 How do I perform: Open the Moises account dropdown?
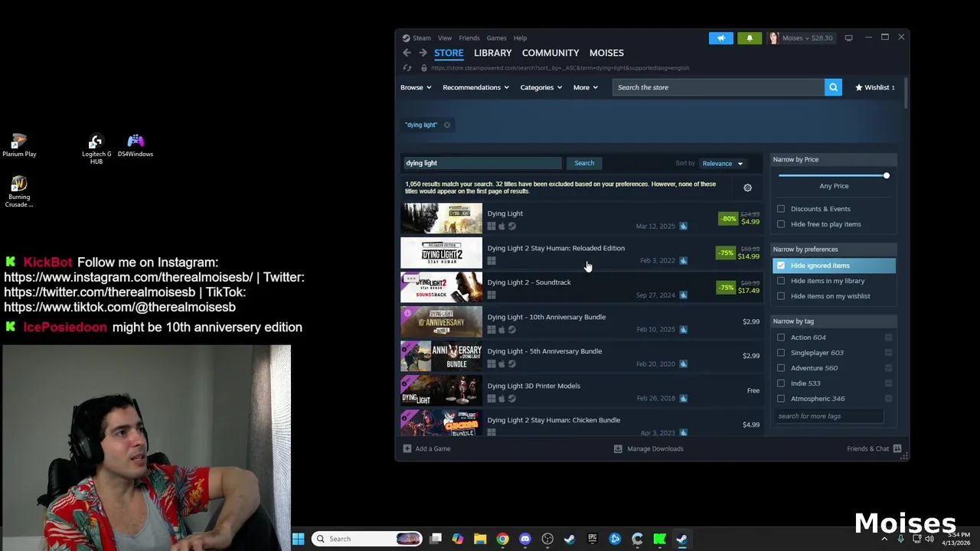802,37
